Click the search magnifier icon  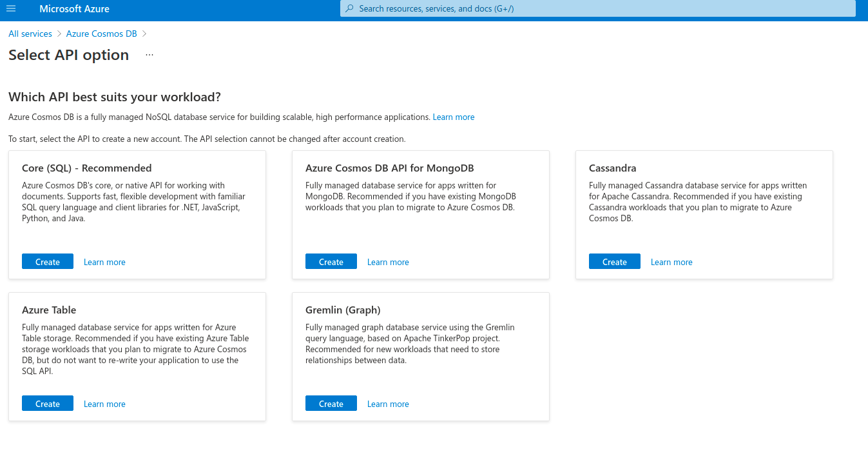pos(349,9)
